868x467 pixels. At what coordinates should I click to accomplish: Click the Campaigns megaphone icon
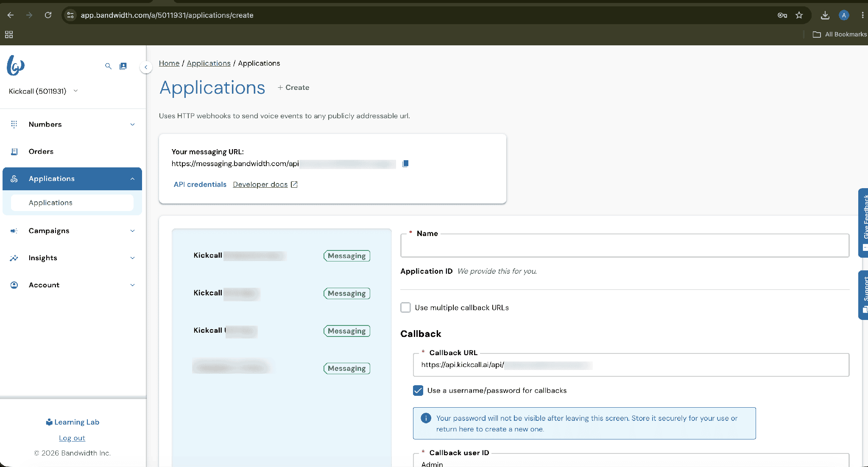point(14,231)
